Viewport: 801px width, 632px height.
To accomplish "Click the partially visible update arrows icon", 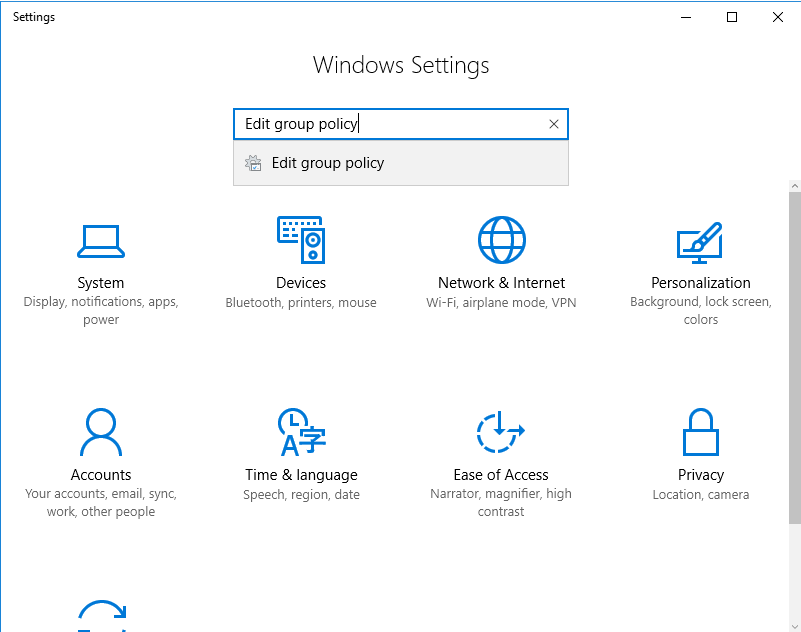I will point(100,615).
